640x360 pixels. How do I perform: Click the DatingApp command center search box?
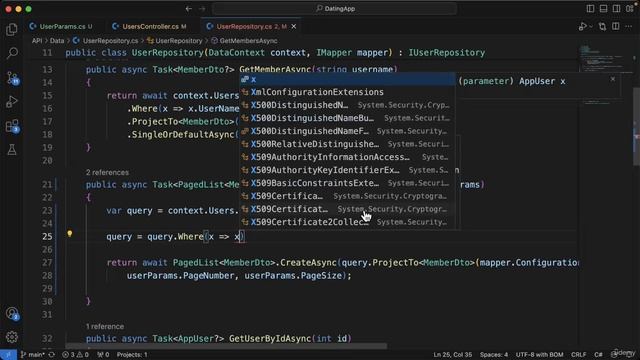coord(335,9)
